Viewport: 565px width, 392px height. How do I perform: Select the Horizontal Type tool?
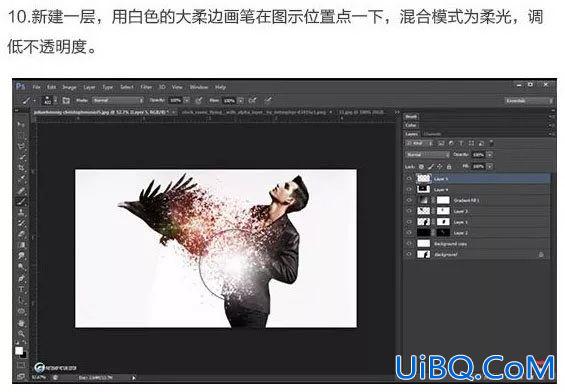click(21, 289)
